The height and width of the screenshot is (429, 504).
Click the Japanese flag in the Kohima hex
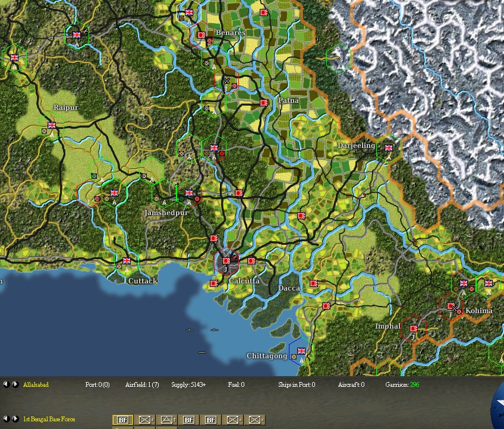[x=451, y=305]
